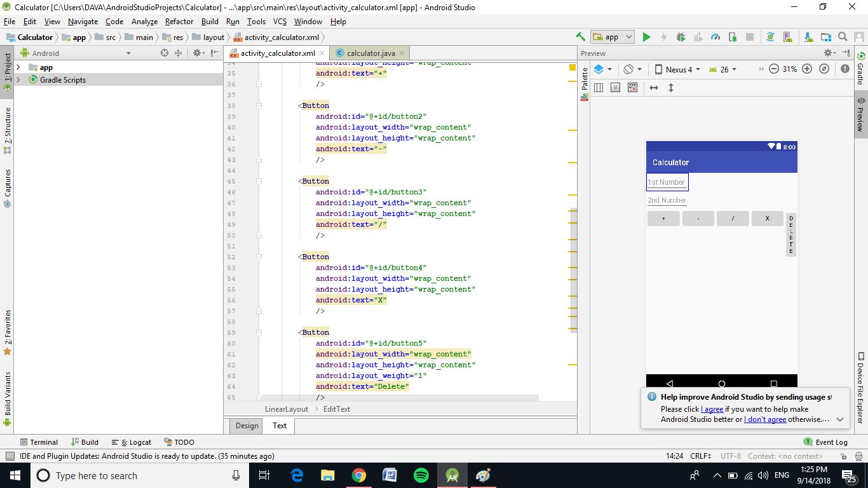Toggle the Terminal tool window

(39, 442)
